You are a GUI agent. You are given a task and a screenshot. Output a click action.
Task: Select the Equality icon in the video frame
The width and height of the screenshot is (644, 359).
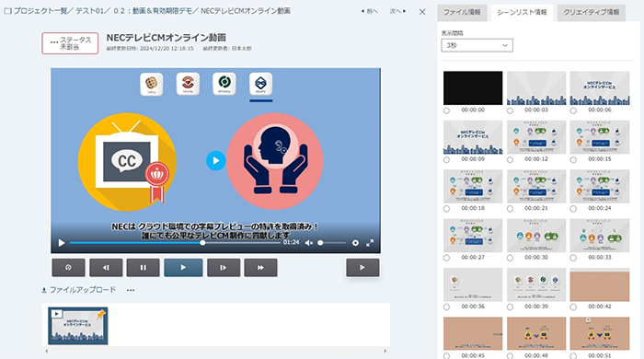click(x=260, y=84)
